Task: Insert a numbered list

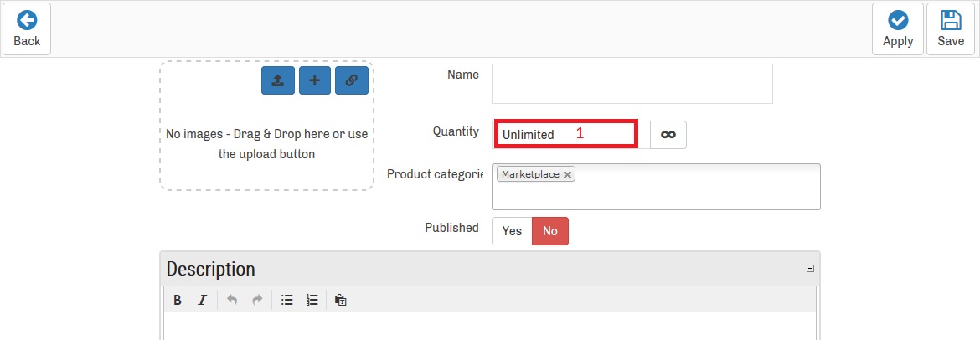Action: click(312, 300)
